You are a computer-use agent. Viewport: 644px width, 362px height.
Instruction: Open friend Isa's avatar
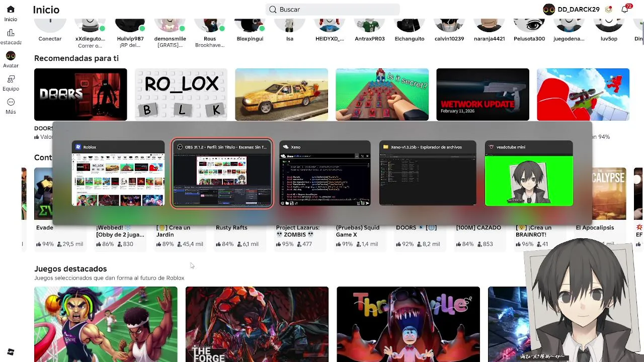(x=290, y=25)
